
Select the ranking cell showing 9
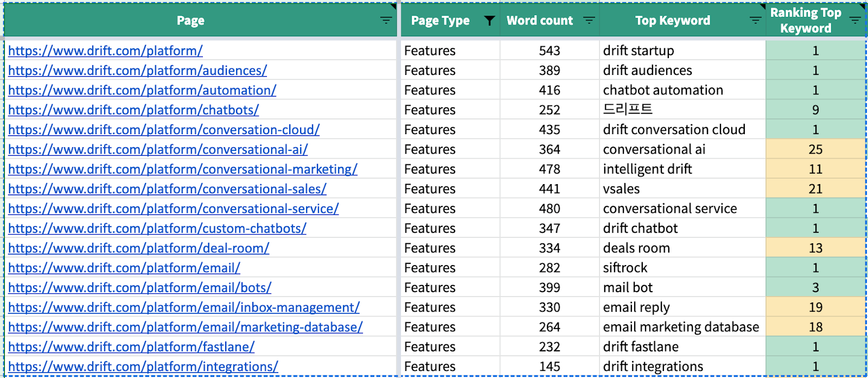point(815,110)
